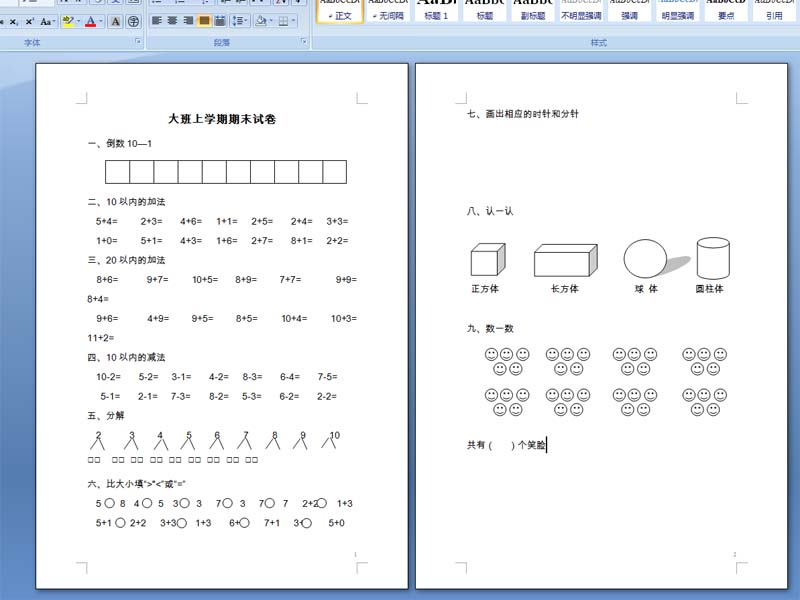Apply the 标题 1 style
The width and height of the screenshot is (800, 600).
436,11
